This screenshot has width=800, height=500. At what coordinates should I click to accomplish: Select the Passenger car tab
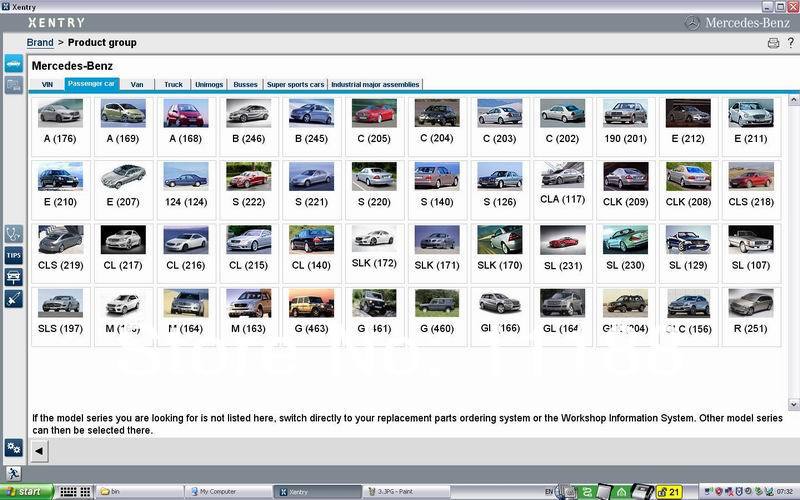[91, 84]
